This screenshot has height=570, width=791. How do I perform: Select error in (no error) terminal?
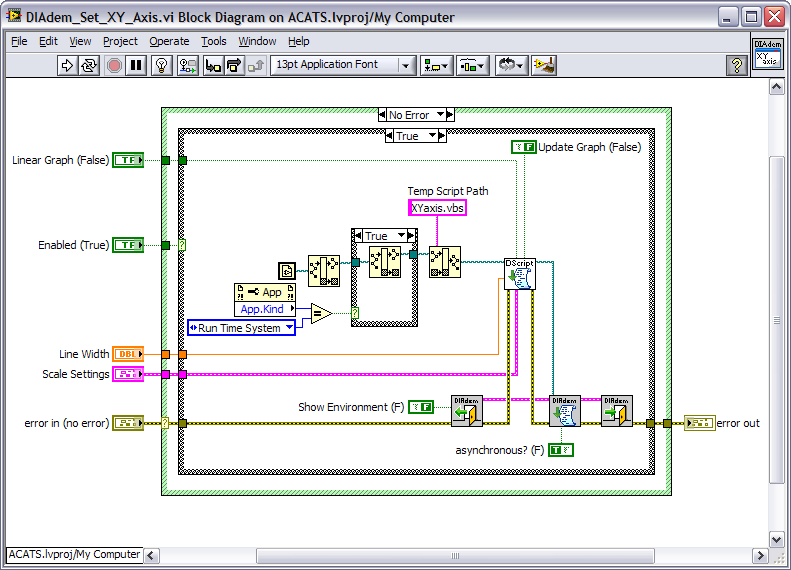(x=128, y=423)
